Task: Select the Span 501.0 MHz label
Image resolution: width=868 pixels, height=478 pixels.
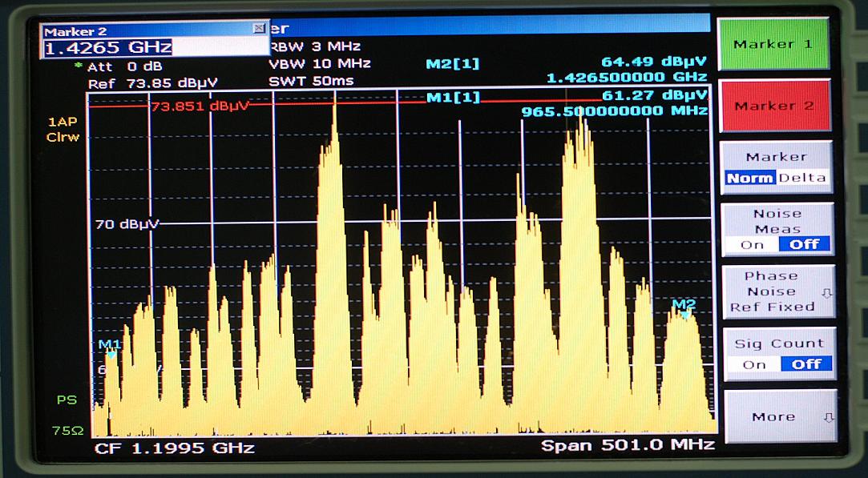Action: click(627, 445)
